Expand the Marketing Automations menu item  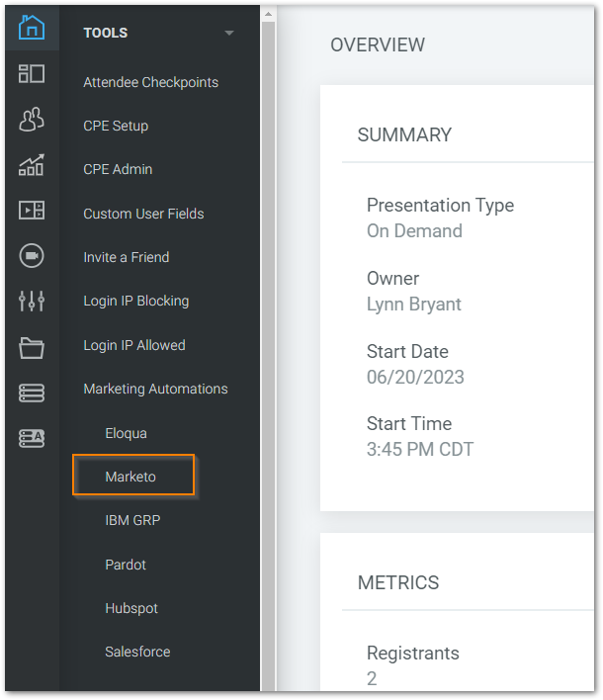click(x=155, y=389)
